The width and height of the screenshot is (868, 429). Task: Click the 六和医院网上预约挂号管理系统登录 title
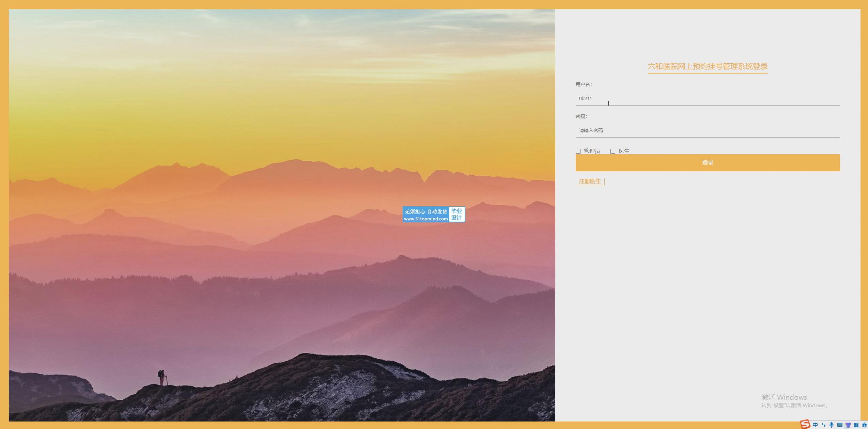pos(708,66)
